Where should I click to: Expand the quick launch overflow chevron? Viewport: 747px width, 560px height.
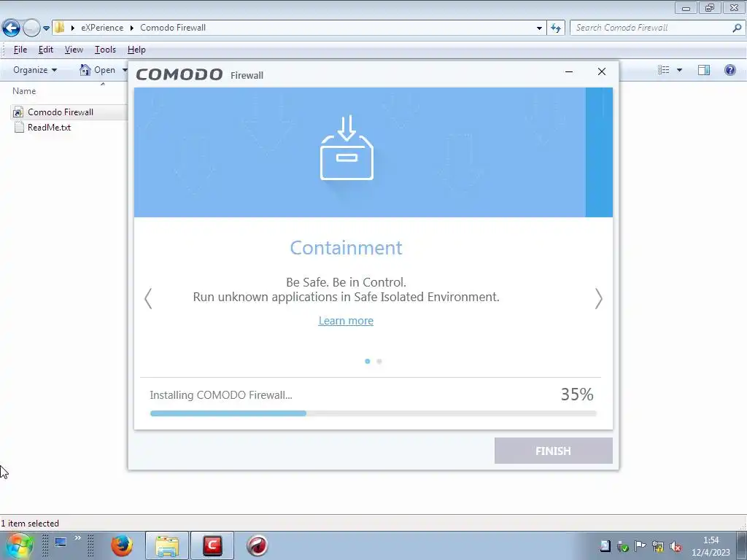point(77,538)
